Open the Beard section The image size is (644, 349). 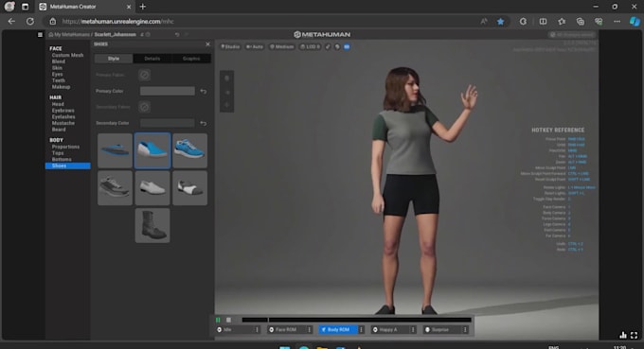pos(59,130)
